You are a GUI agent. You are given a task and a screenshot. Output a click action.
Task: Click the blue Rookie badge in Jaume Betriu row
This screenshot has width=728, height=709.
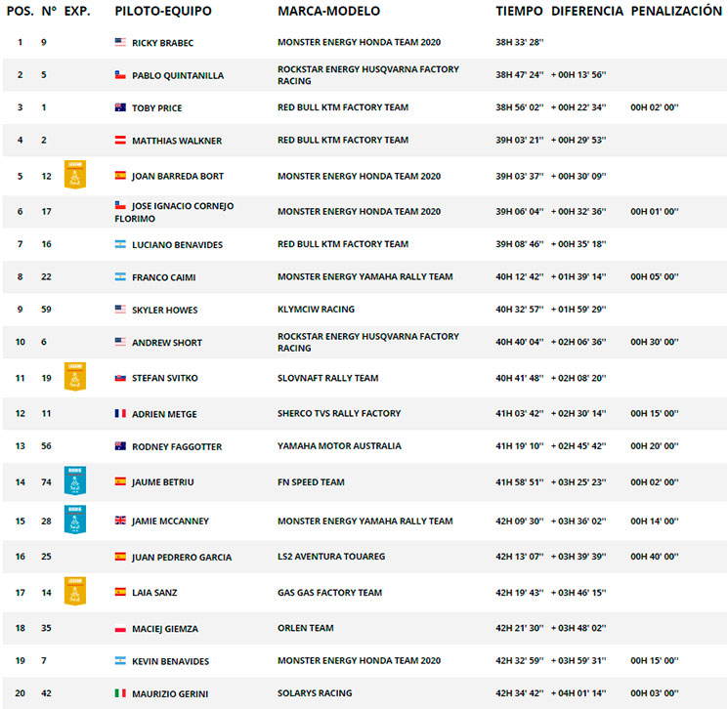74,480
